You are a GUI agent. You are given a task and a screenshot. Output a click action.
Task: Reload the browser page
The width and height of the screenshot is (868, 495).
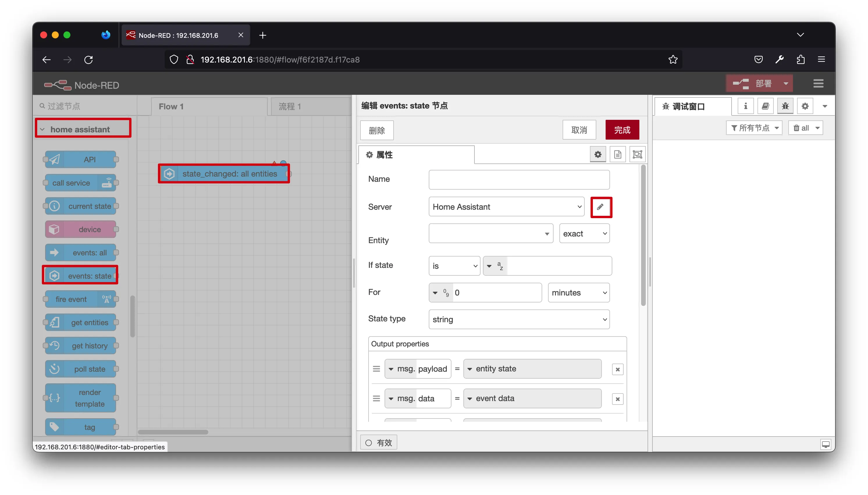[x=88, y=60]
